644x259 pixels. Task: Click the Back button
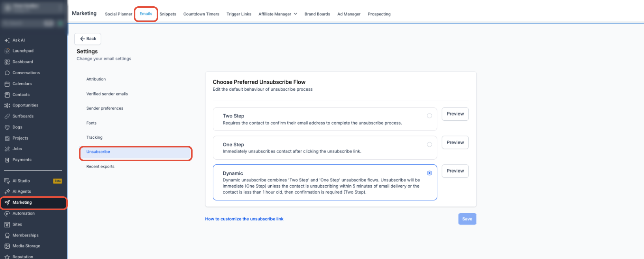(88, 39)
